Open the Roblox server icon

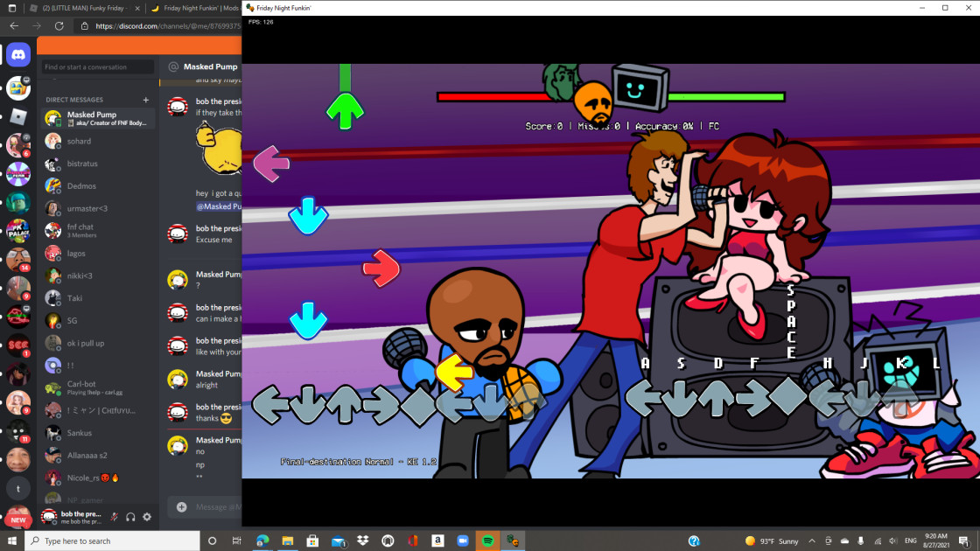point(18,117)
